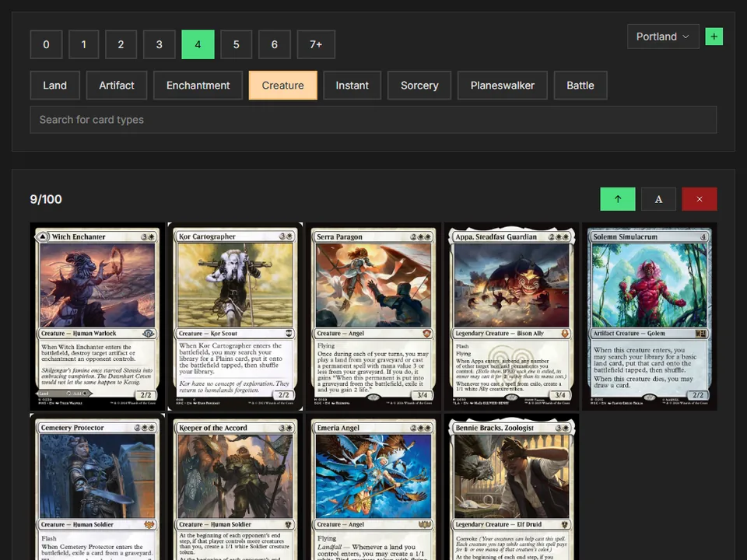Image resolution: width=747 pixels, height=560 pixels.
Task: Toggle mana value 2 filter
Action: point(121,44)
